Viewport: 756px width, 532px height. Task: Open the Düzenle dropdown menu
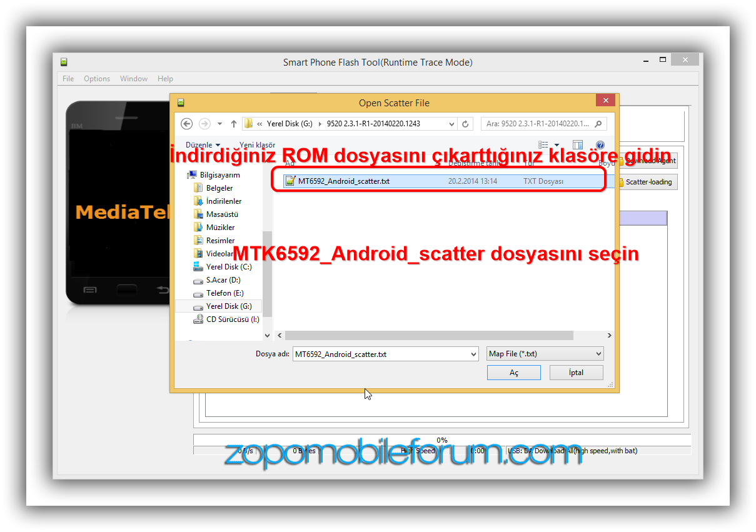tap(203, 145)
